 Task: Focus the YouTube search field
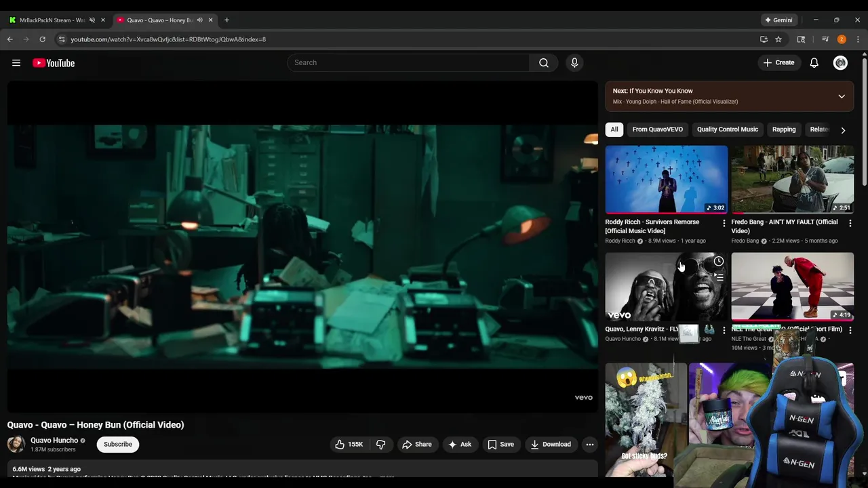pos(408,62)
